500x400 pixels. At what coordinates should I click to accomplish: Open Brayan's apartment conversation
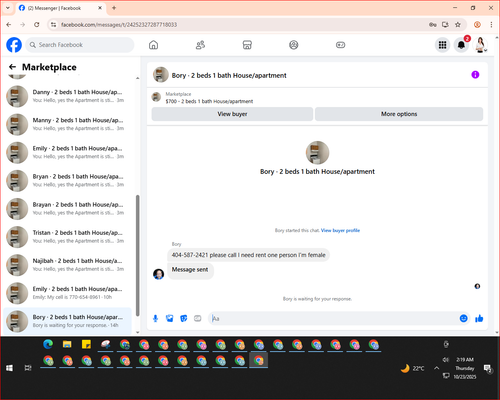point(67,209)
